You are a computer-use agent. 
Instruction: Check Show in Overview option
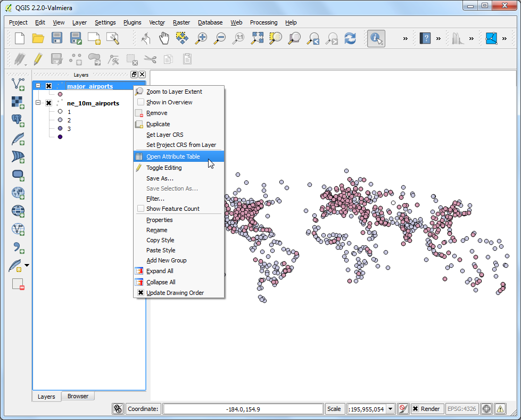[141, 102]
